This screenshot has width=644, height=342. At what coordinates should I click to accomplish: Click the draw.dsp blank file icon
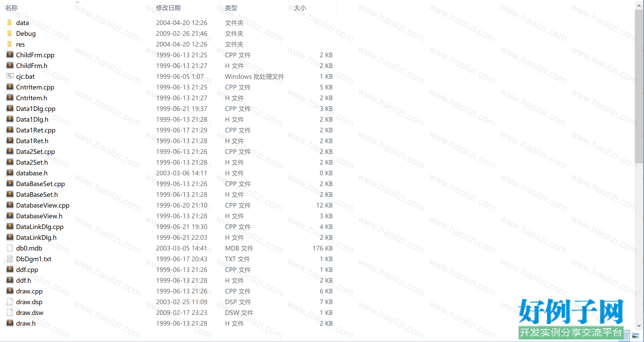click(x=10, y=302)
